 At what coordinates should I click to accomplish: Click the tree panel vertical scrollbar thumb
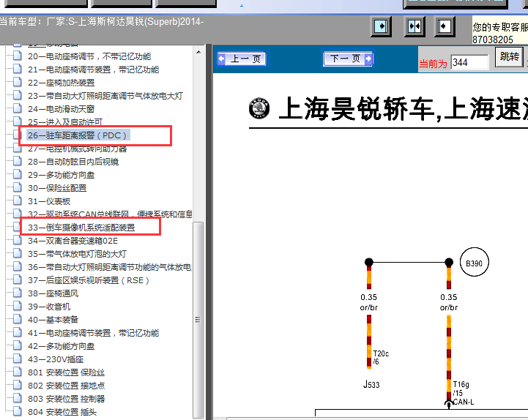click(198, 320)
